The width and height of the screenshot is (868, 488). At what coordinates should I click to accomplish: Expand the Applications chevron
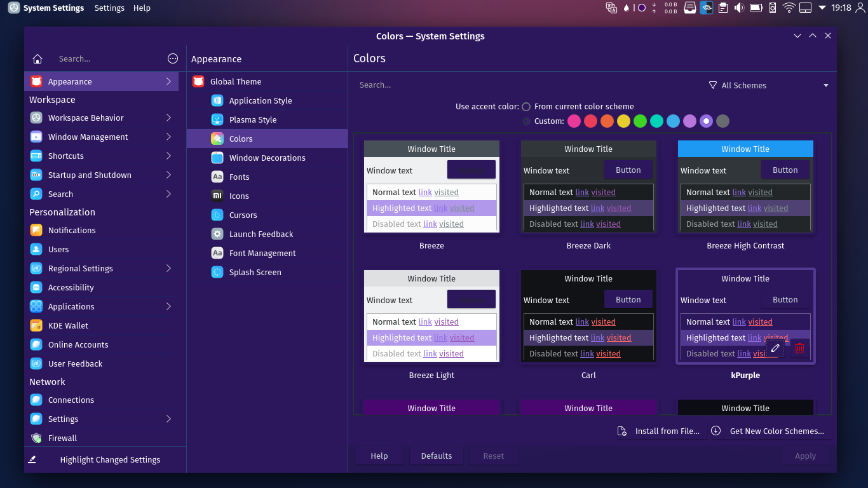[x=168, y=306]
